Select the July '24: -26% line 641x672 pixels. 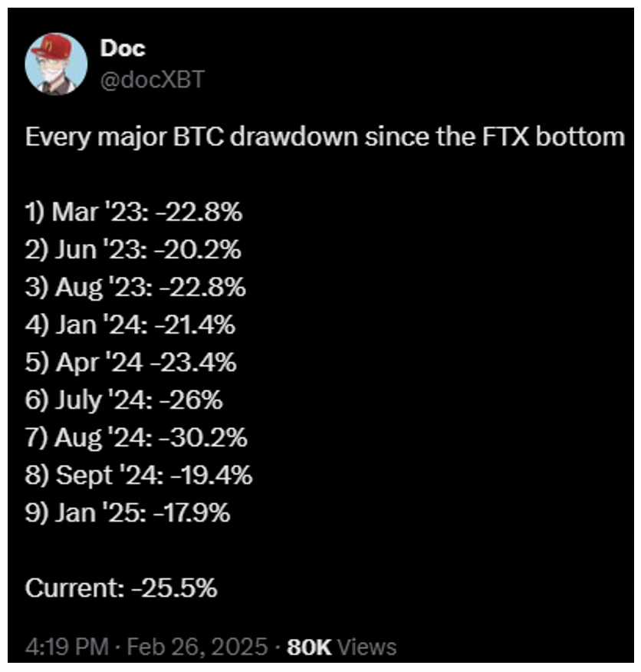point(124,400)
